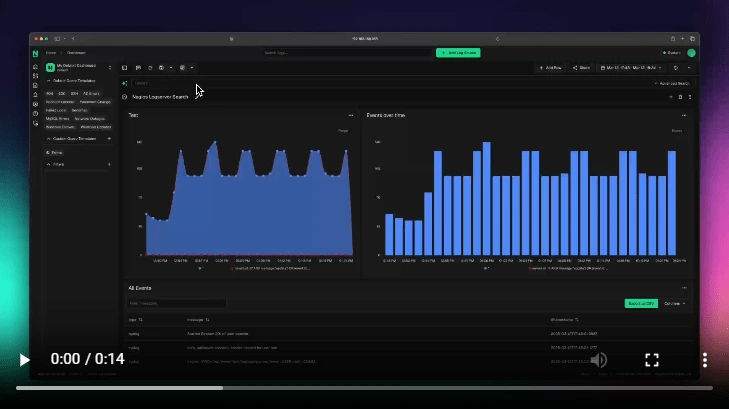This screenshot has width=729, height=409.
Task: Click the Add Log Source button
Action: pyautogui.click(x=458, y=52)
